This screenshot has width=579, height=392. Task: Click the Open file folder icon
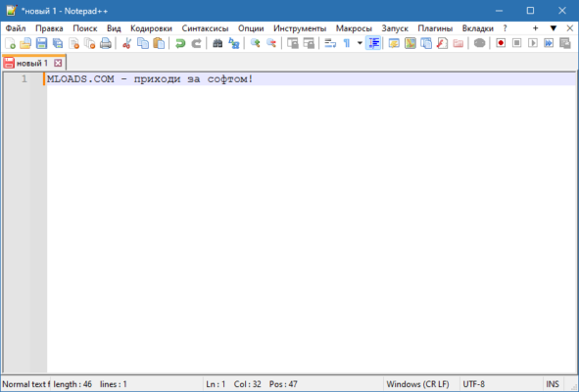pos(25,43)
